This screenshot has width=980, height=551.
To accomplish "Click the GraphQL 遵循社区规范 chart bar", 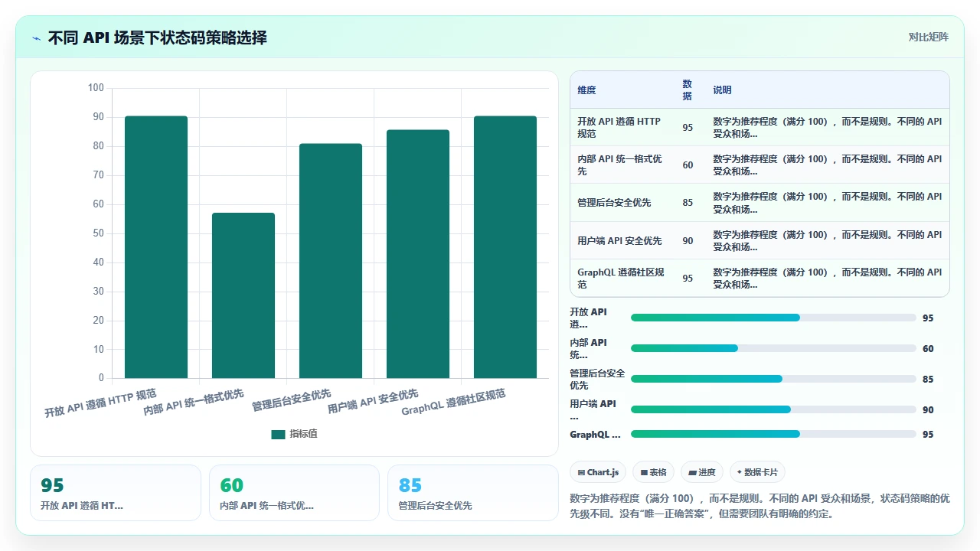I will point(505,247).
